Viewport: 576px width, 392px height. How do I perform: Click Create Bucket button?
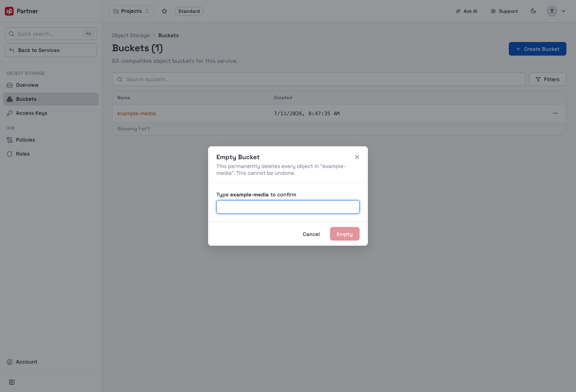[537, 49]
